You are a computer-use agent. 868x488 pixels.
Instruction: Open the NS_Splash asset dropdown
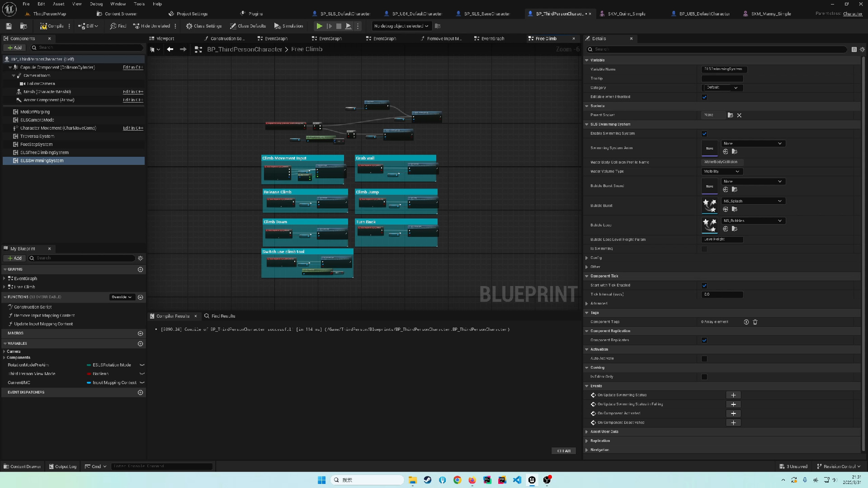click(x=753, y=201)
